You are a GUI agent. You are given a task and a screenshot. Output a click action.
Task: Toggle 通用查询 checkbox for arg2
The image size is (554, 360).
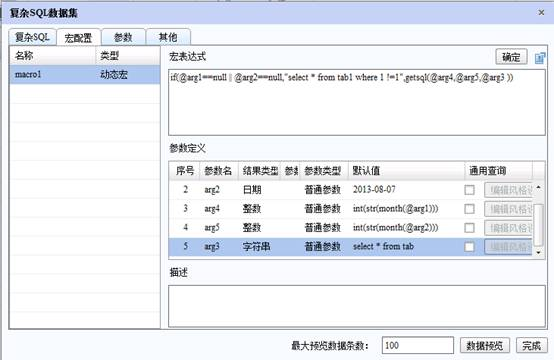pos(469,190)
